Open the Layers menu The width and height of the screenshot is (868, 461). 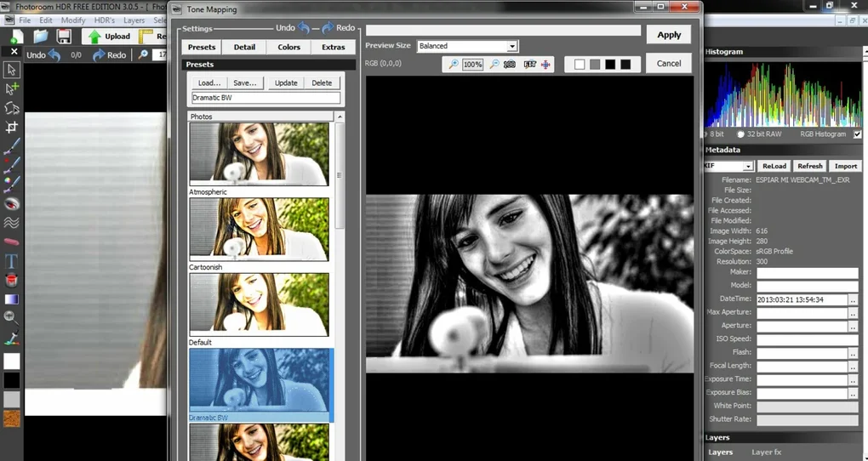click(134, 20)
